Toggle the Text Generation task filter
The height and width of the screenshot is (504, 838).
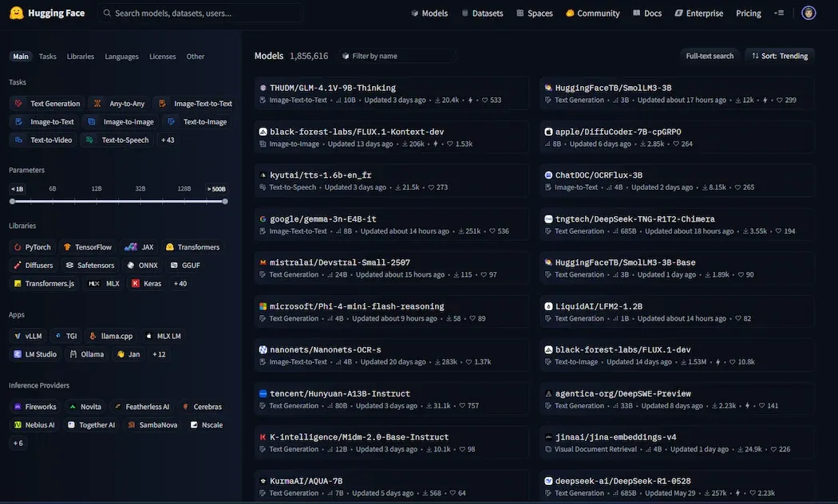(47, 104)
